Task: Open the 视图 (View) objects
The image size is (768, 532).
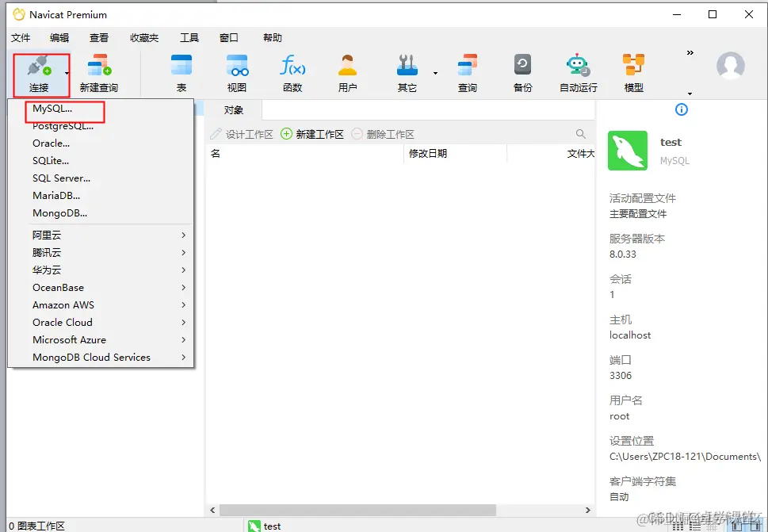Action: pos(237,73)
